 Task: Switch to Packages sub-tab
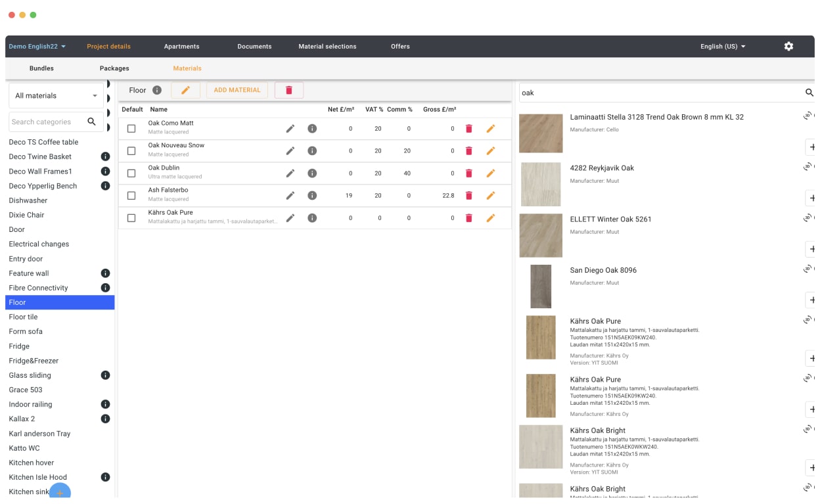pyautogui.click(x=114, y=68)
